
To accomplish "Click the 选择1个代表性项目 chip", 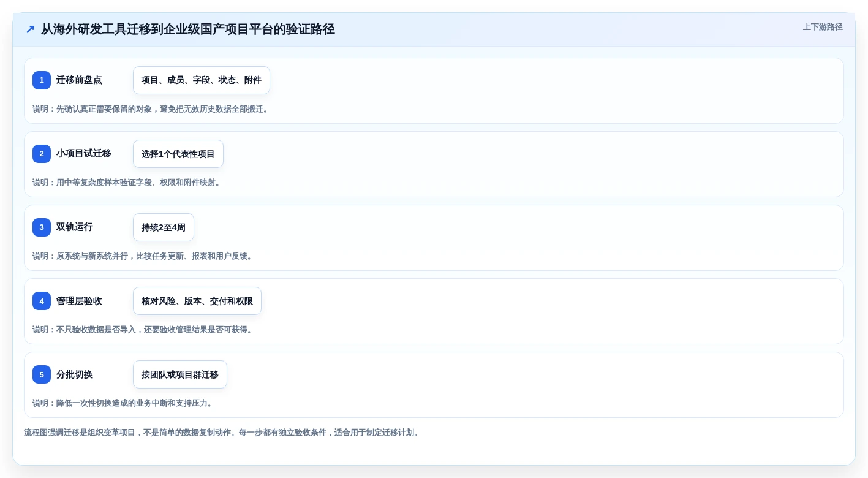I will (178, 154).
